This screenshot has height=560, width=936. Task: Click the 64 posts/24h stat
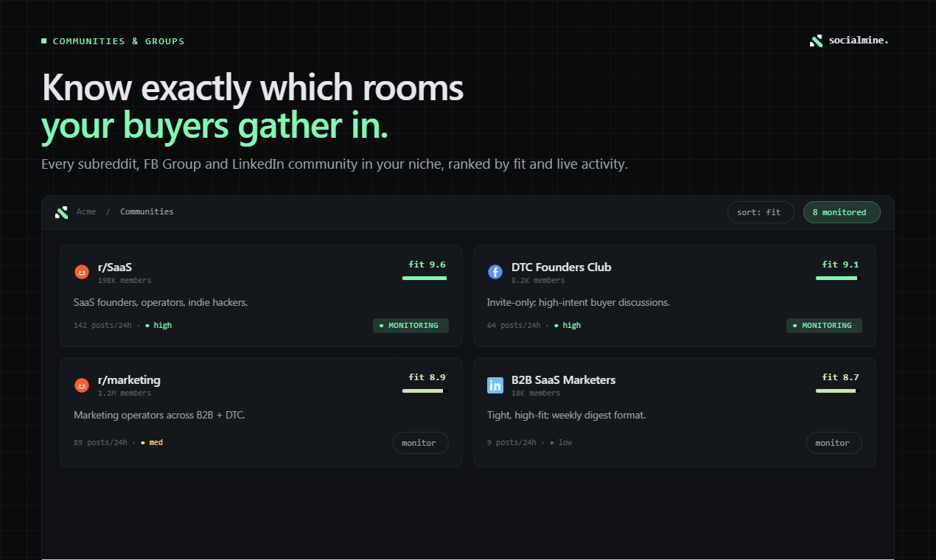click(514, 325)
